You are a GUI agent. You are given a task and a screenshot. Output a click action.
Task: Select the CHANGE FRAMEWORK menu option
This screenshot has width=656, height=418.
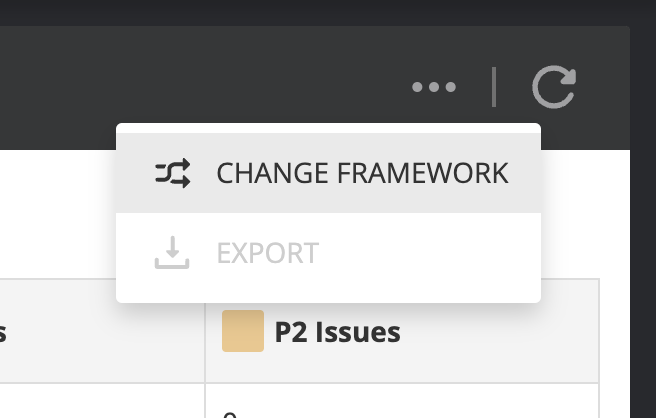point(362,173)
